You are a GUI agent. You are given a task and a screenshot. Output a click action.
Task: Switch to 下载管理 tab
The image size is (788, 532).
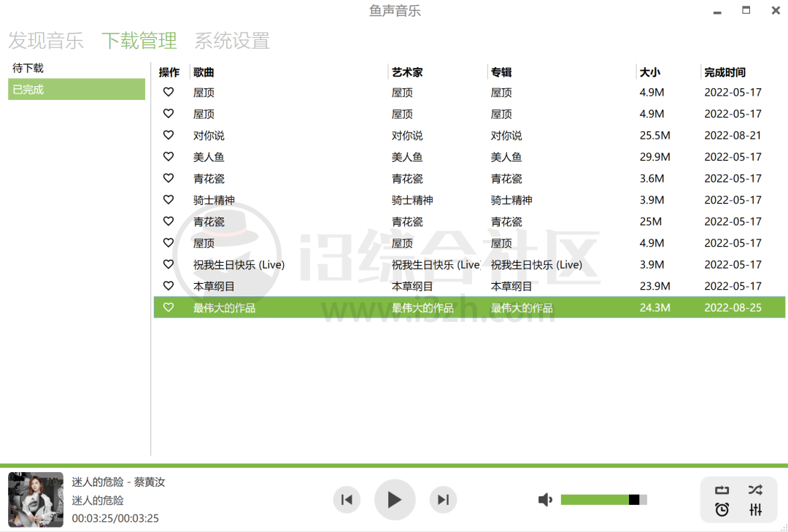pyautogui.click(x=139, y=41)
